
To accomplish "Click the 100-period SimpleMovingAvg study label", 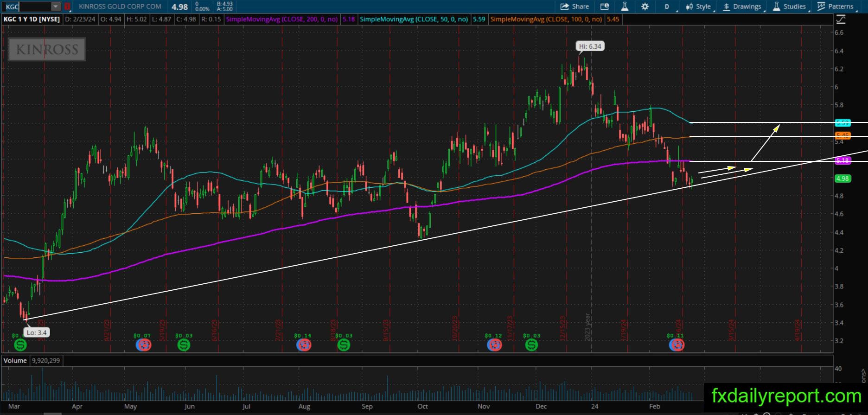I will point(546,19).
